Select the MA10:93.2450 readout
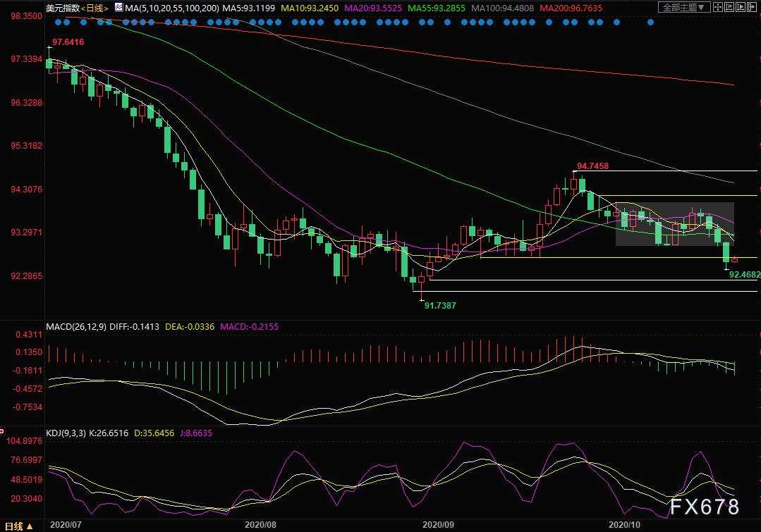Image resolution: width=761 pixels, height=532 pixels. click(x=310, y=8)
